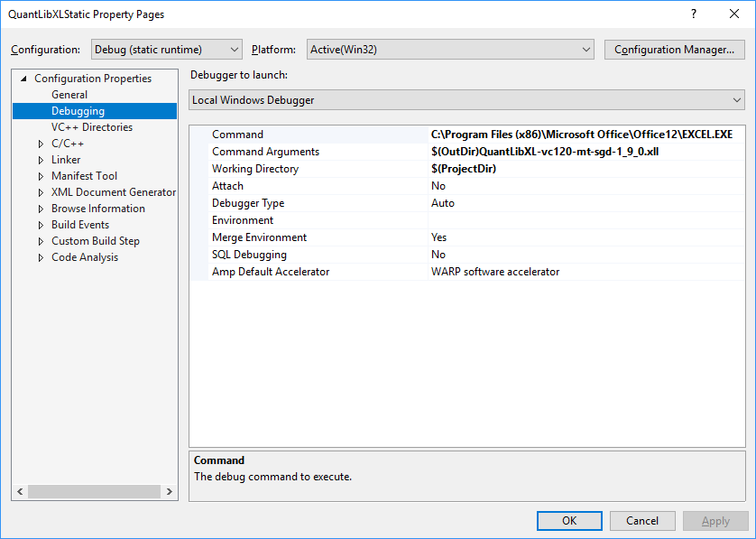Open the Platform dropdown
Screen dimensions: 756x539
pyautogui.click(x=449, y=50)
